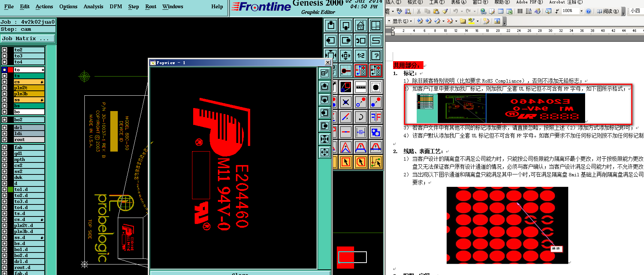Click Word's highlight marker icon

pyautogui.click(x=471, y=21)
